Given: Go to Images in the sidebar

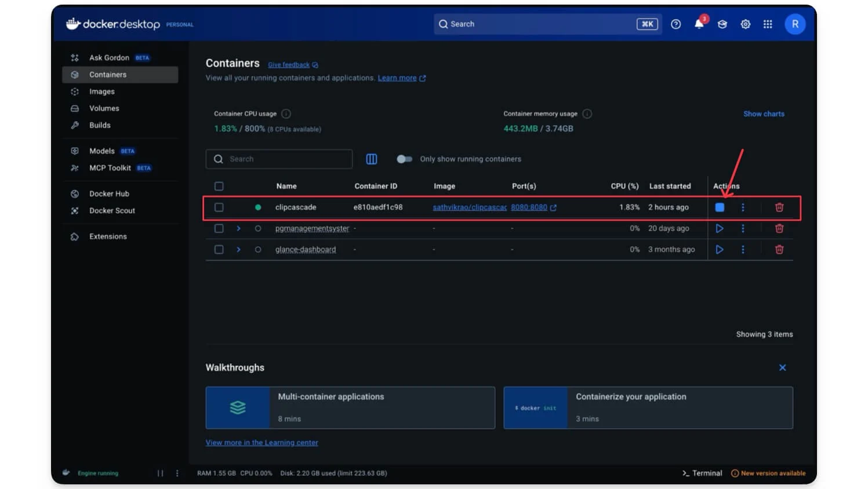Looking at the screenshot, I should click(102, 92).
